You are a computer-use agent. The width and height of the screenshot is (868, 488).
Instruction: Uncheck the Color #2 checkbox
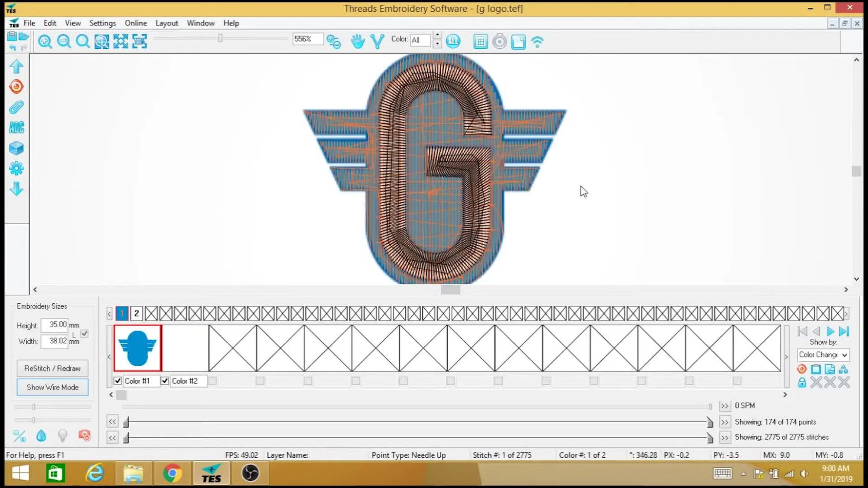pyautogui.click(x=165, y=381)
